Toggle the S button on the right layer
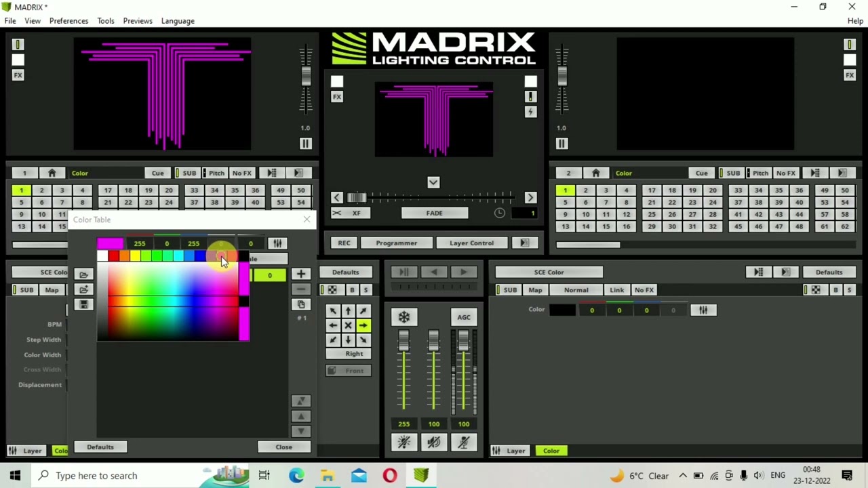 tap(849, 290)
